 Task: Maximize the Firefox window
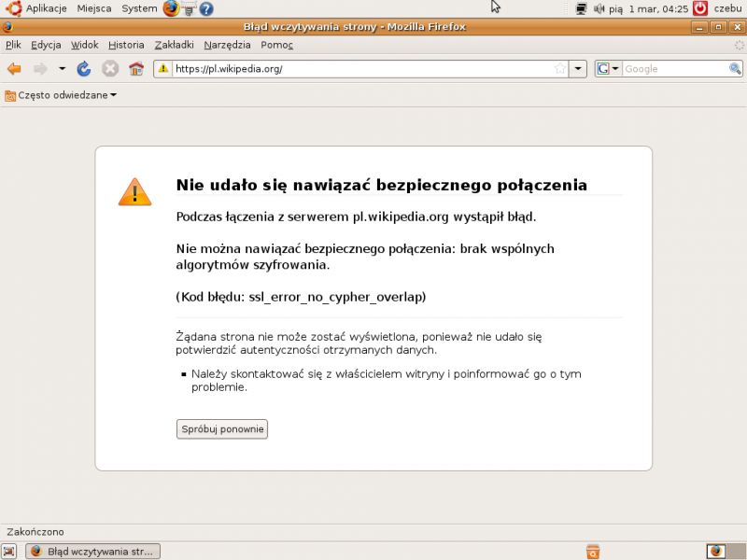pyautogui.click(x=718, y=27)
